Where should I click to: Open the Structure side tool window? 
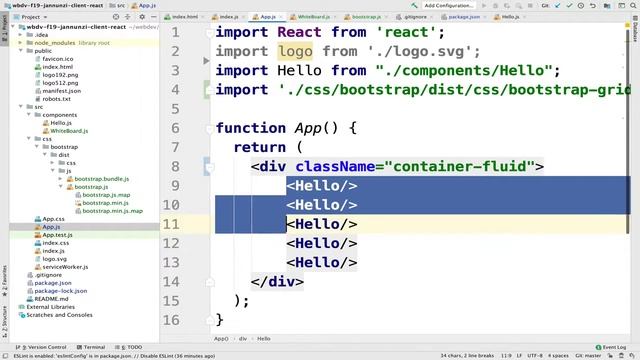click(x=4, y=322)
